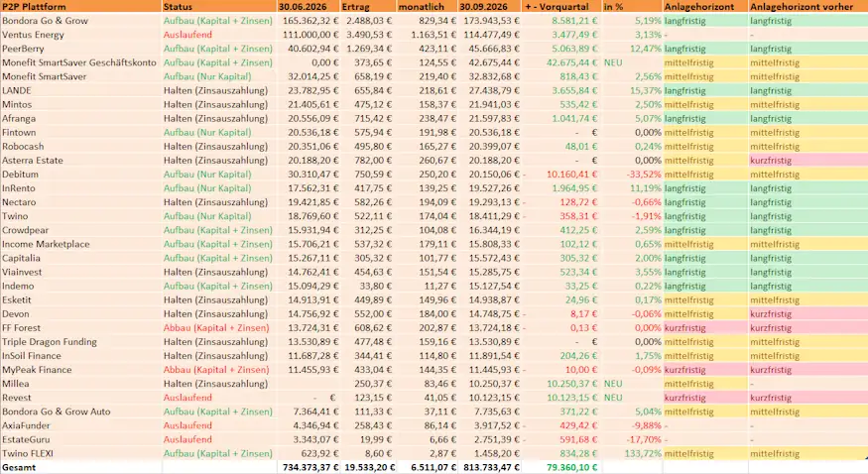Image resolution: width=868 pixels, height=474 pixels.
Task: Click the 'Income Marketplace' platform cell
Action: [80, 244]
